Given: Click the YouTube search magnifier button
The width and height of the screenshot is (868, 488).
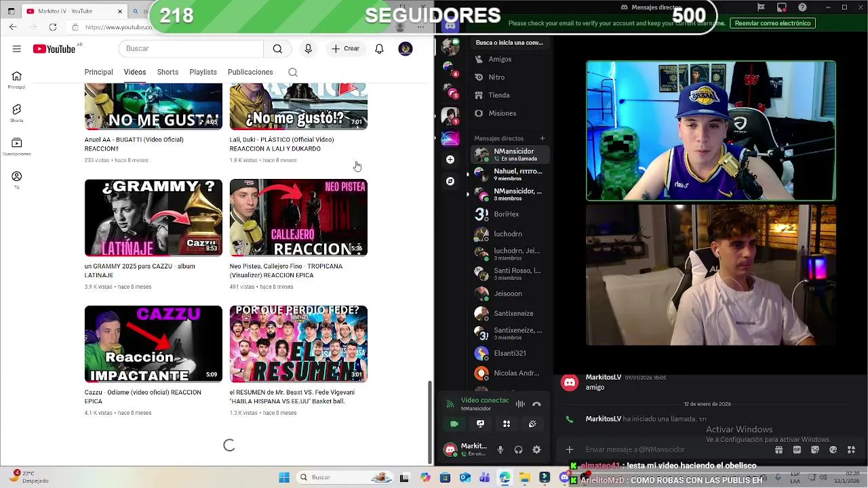Looking at the screenshot, I should tap(277, 49).
